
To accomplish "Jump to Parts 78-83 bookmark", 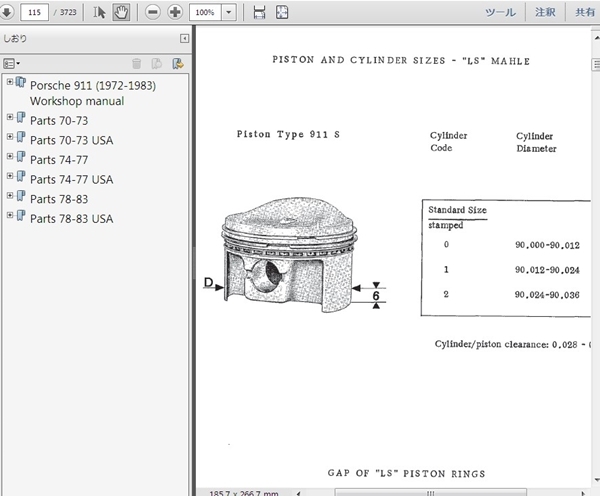I will tap(59, 199).
